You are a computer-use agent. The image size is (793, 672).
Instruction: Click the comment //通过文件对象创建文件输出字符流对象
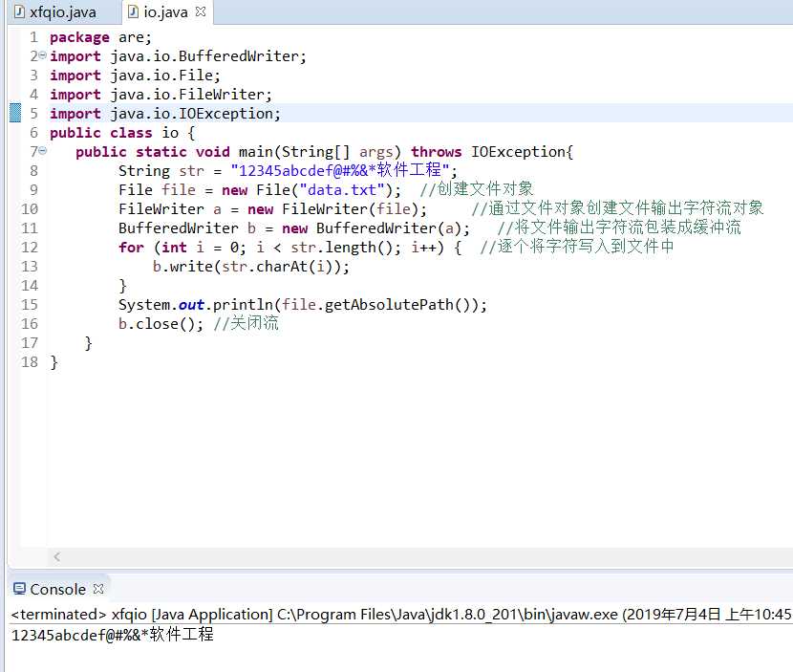[617, 208]
